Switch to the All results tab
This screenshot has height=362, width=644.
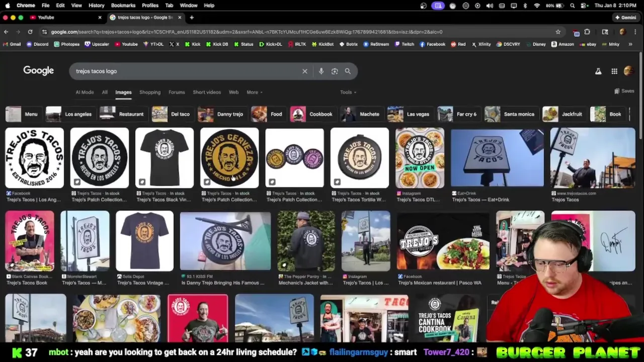point(105,92)
